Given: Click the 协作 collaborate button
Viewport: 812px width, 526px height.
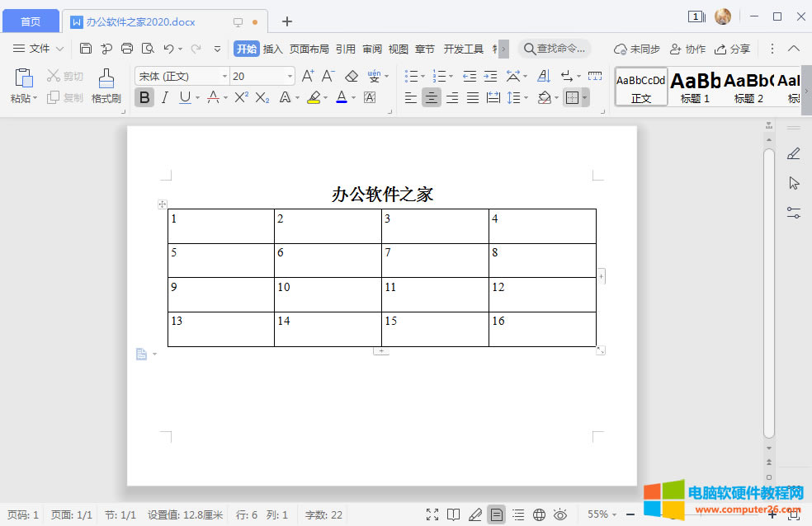Looking at the screenshot, I should point(687,49).
